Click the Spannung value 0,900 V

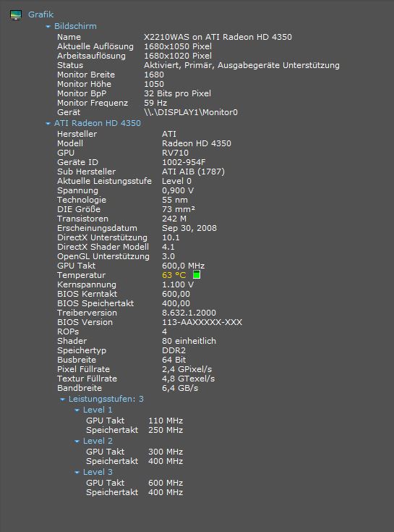tap(178, 190)
